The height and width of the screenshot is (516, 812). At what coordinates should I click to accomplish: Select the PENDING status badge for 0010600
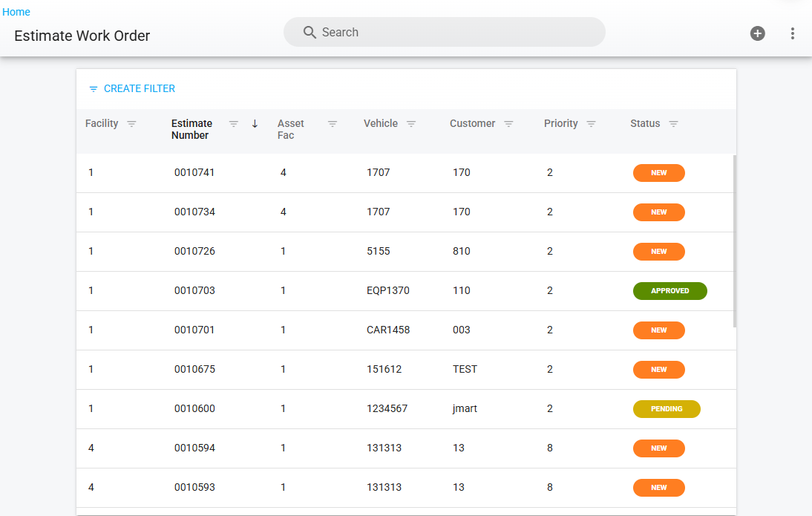tap(666, 409)
